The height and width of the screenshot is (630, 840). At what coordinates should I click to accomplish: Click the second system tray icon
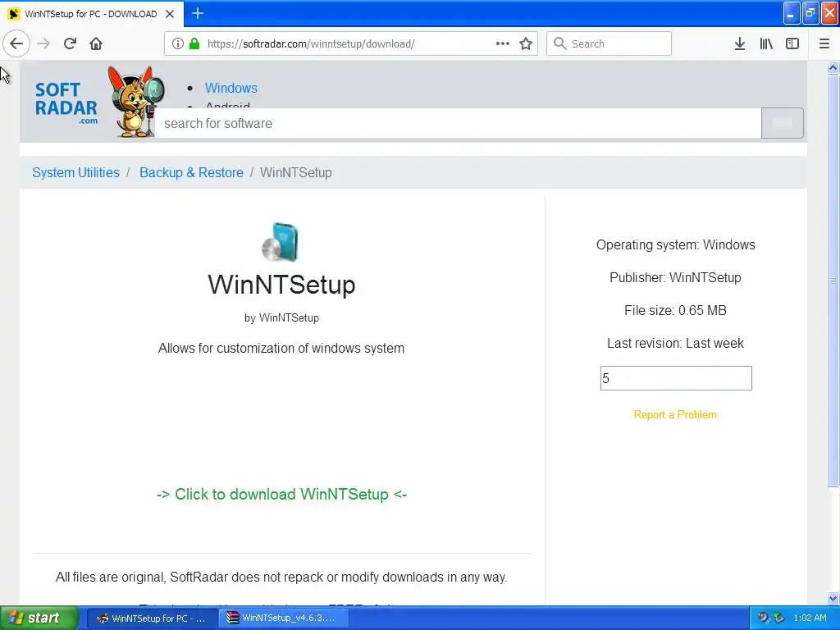779,619
